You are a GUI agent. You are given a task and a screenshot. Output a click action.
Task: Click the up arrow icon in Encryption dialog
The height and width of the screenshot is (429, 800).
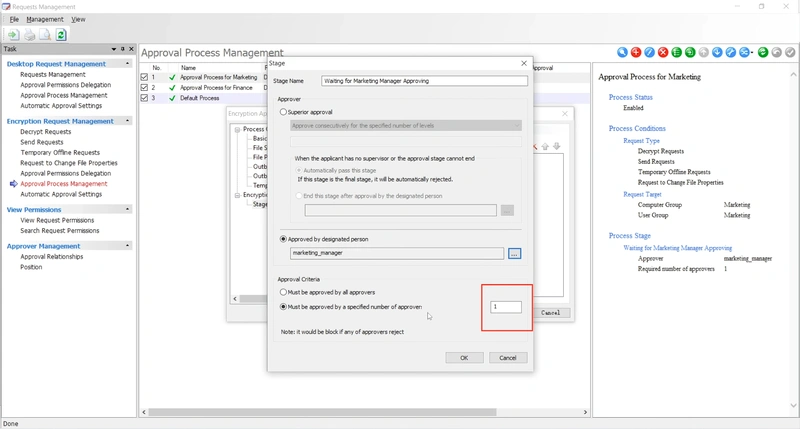point(545,146)
